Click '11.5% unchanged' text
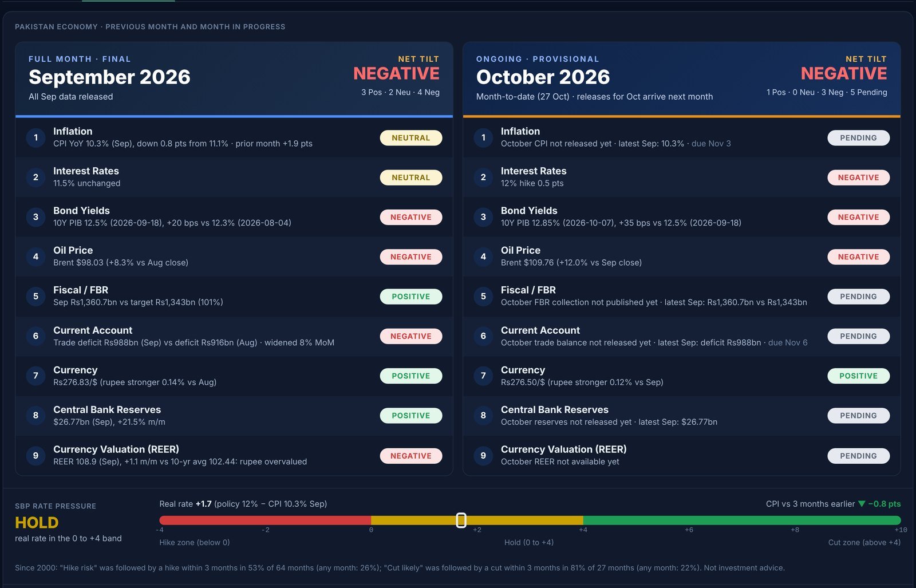The width and height of the screenshot is (916, 588). pyautogui.click(x=86, y=183)
